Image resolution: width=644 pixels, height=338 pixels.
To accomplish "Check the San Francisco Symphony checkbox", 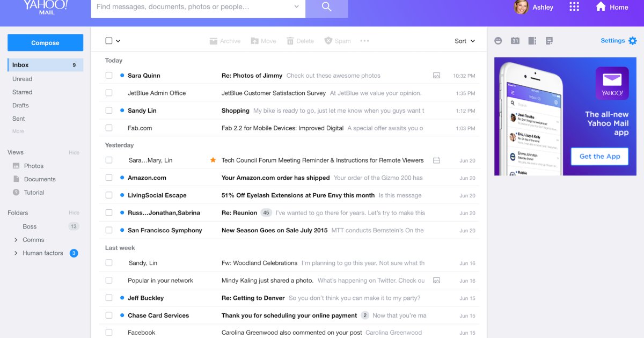I will tap(109, 230).
